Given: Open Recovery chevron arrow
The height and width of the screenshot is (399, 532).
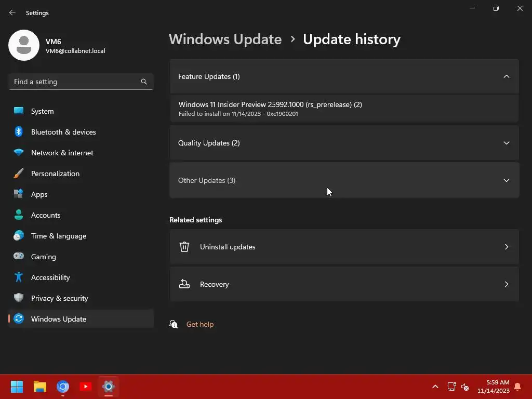Looking at the screenshot, I should [x=506, y=284].
